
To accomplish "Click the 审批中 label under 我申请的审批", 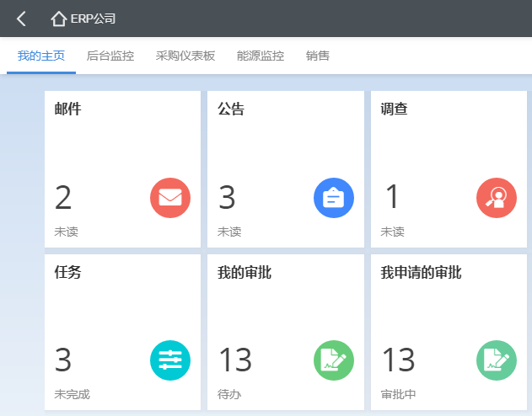I will [398, 394].
